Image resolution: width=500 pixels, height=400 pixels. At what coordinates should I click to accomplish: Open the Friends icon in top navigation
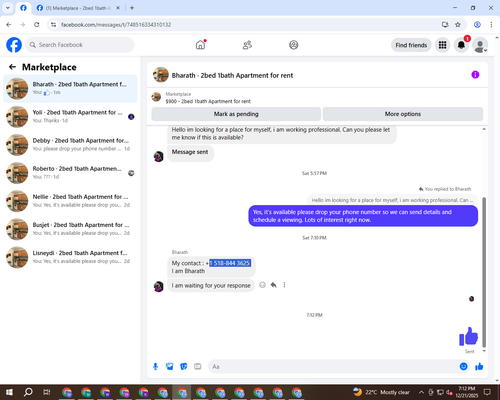[x=247, y=45]
